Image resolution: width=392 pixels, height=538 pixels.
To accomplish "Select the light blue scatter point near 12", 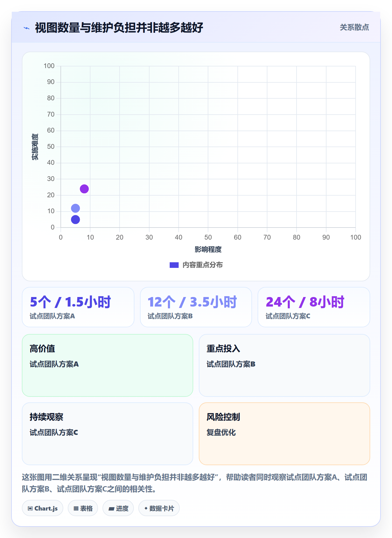I will tap(75, 208).
